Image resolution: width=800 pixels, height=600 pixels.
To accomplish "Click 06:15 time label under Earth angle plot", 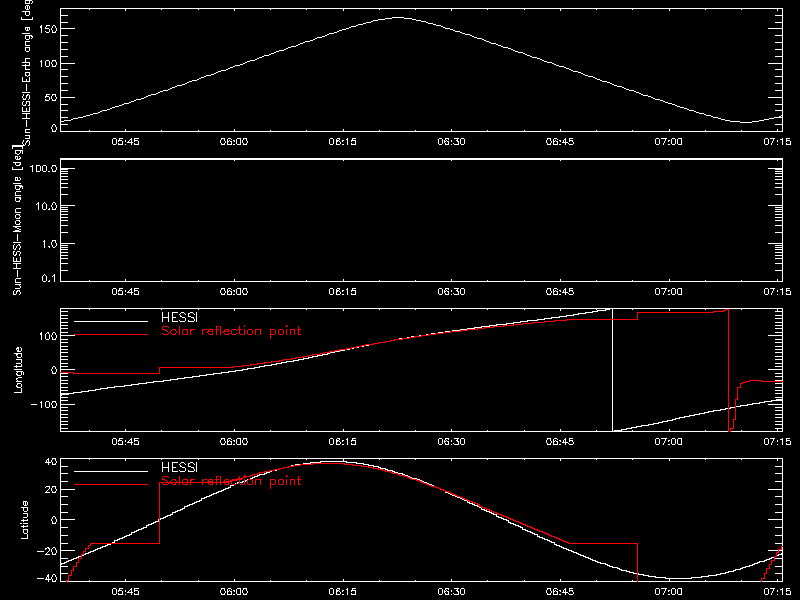I will pos(343,141).
